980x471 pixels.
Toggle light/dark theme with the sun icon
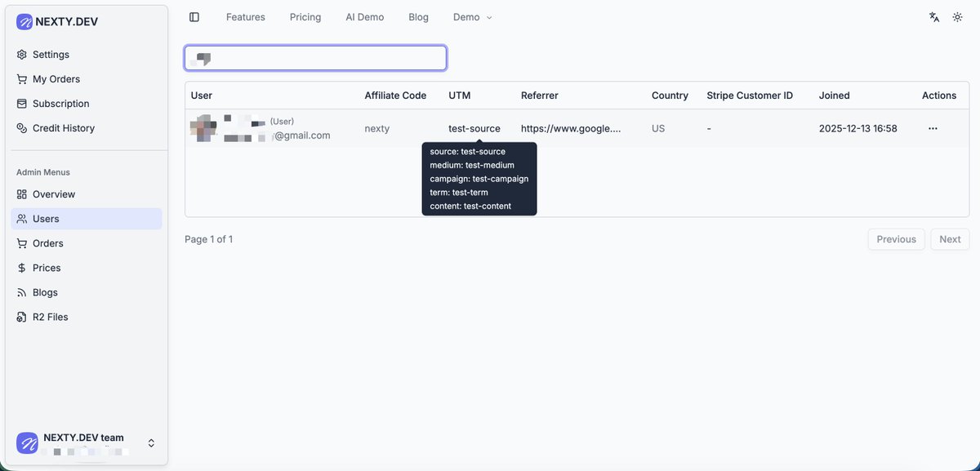click(957, 16)
